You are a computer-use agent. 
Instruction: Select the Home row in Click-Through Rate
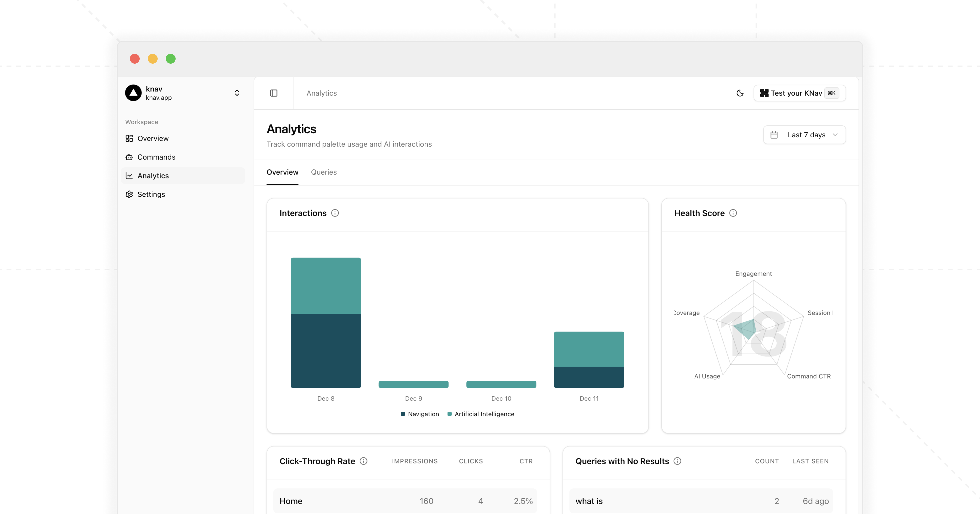[x=405, y=501]
